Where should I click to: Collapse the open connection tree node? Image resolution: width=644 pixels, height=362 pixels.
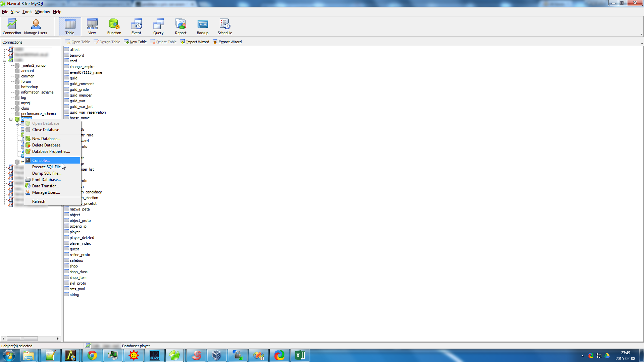pyautogui.click(x=5, y=60)
